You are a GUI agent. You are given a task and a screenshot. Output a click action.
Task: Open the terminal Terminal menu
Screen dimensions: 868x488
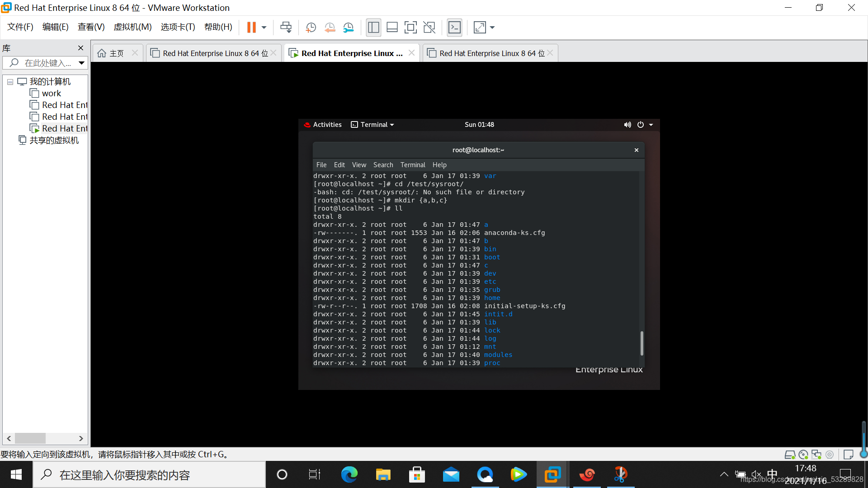tap(413, 165)
